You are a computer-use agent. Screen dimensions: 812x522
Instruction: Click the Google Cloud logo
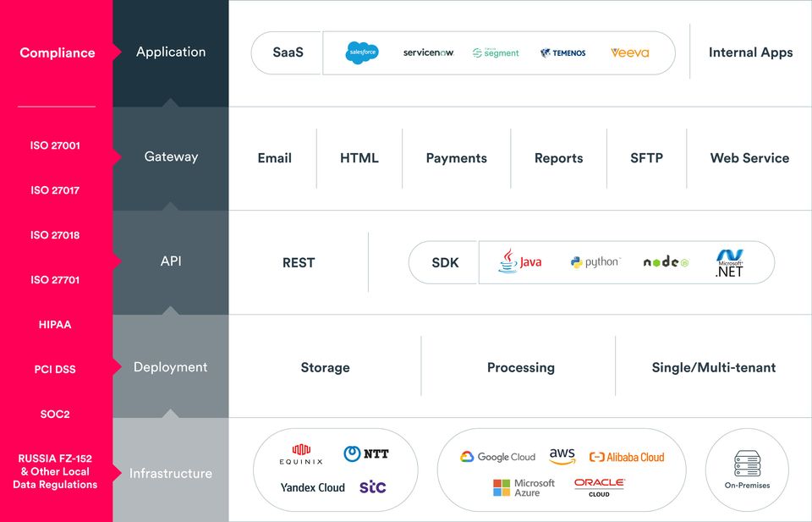pos(497,457)
